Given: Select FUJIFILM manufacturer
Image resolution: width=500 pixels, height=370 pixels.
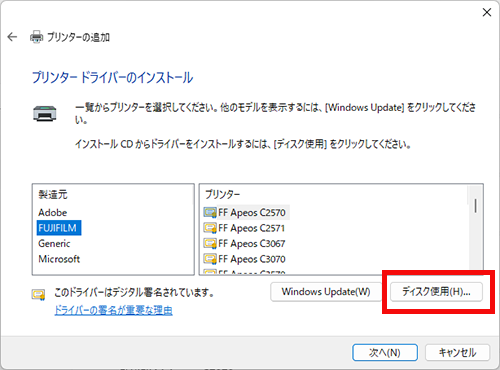Looking at the screenshot, I should click(x=59, y=228).
